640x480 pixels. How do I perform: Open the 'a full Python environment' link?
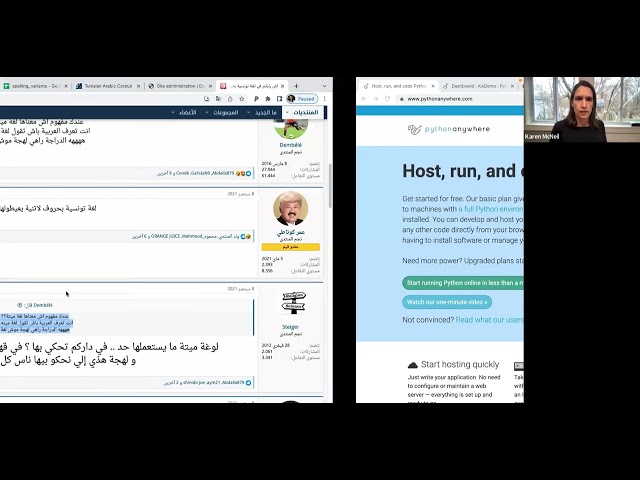[x=491, y=209]
